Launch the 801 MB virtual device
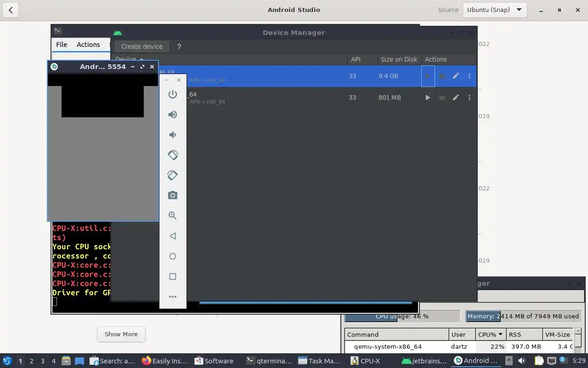This screenshot has height=368, width=588. click(428, 98)
